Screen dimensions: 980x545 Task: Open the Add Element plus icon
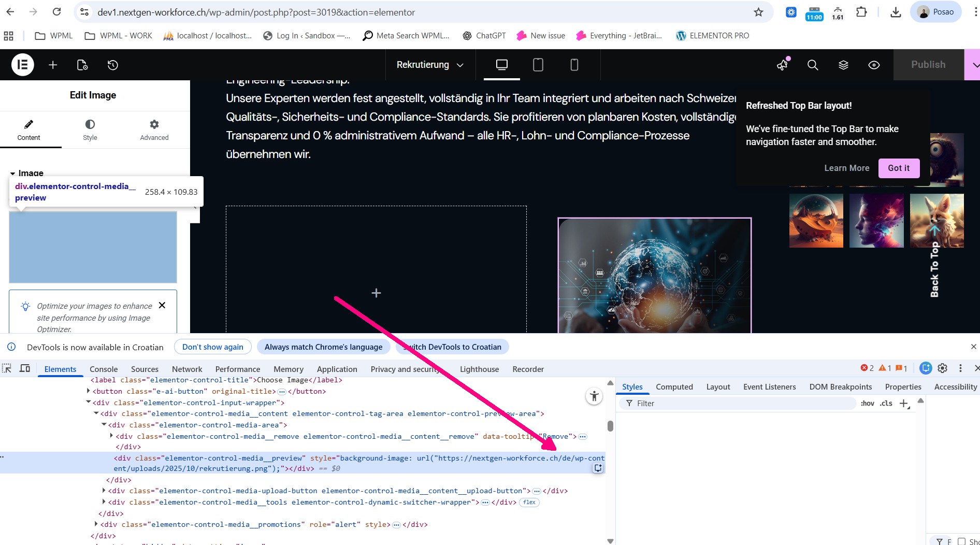click(53, 65)
